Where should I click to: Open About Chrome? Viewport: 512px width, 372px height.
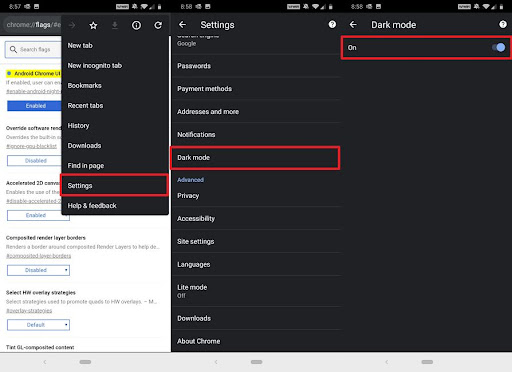pos(256,341)
